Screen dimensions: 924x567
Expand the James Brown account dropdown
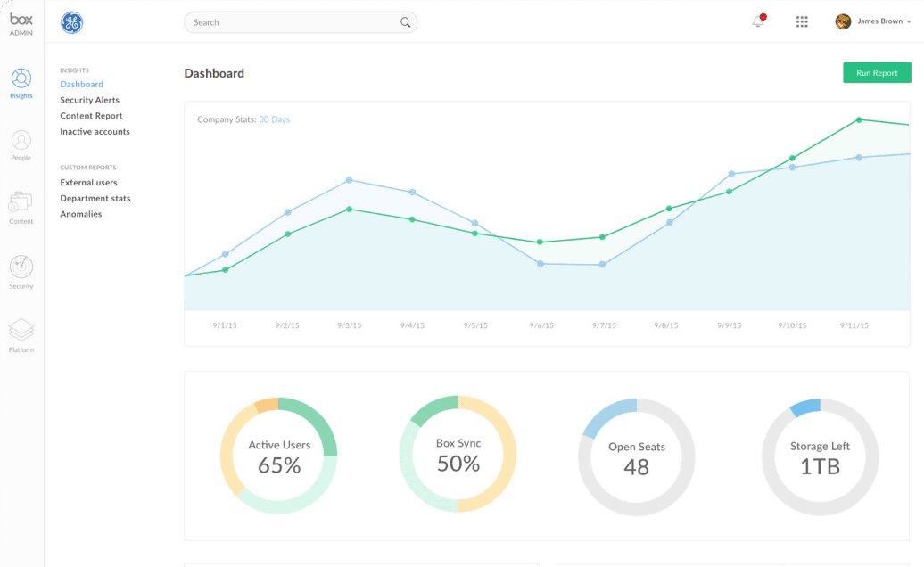pos(909,21)
